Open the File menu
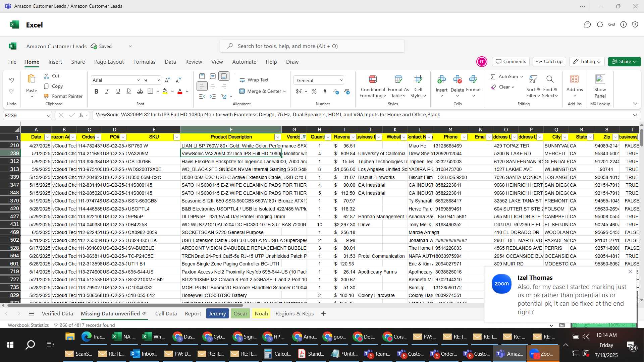This screenshot has width=644, height=362. 12,62
